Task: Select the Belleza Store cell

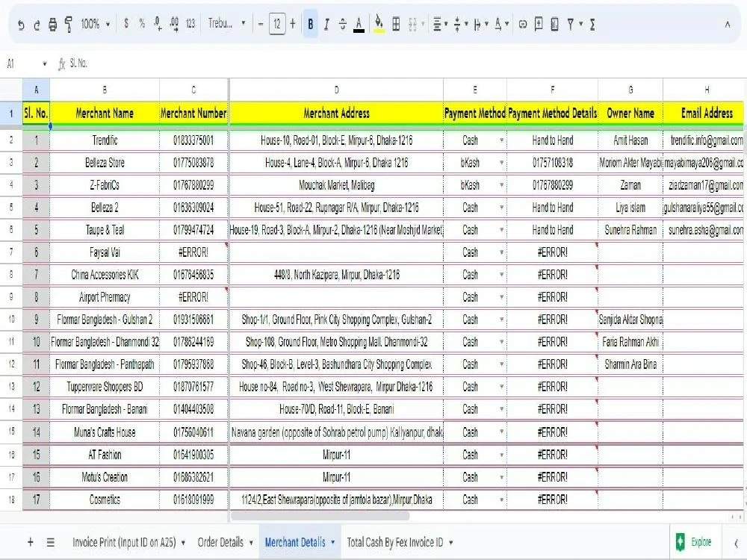Action: coord(105,163)
